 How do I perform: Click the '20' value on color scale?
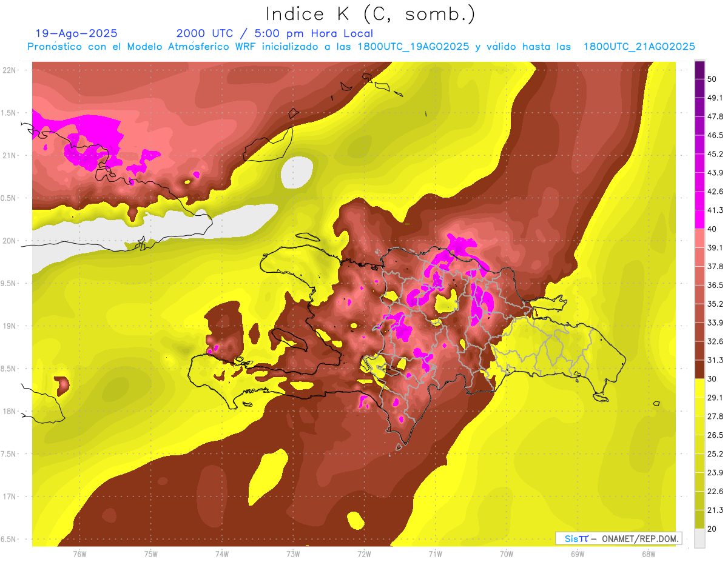712,529
